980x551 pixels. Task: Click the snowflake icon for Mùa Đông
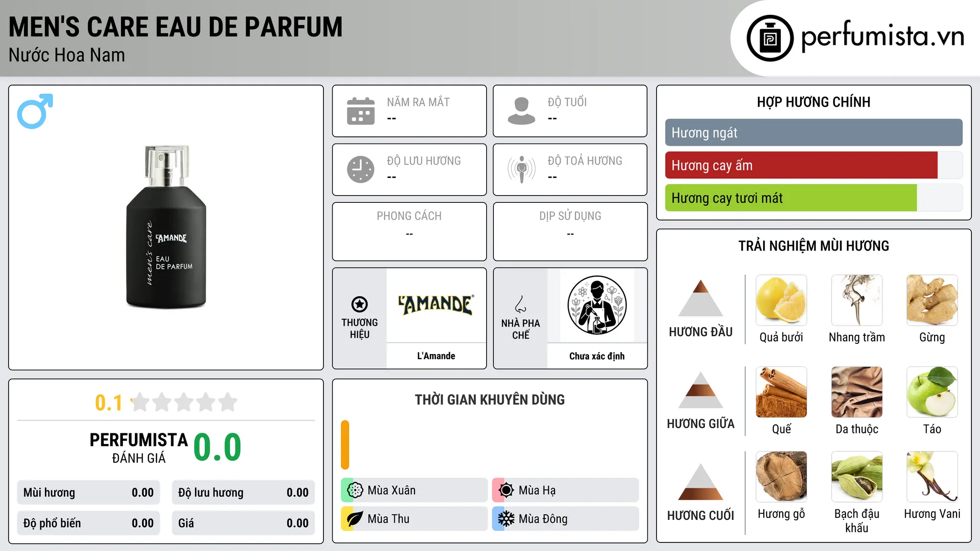coord(506,519)
